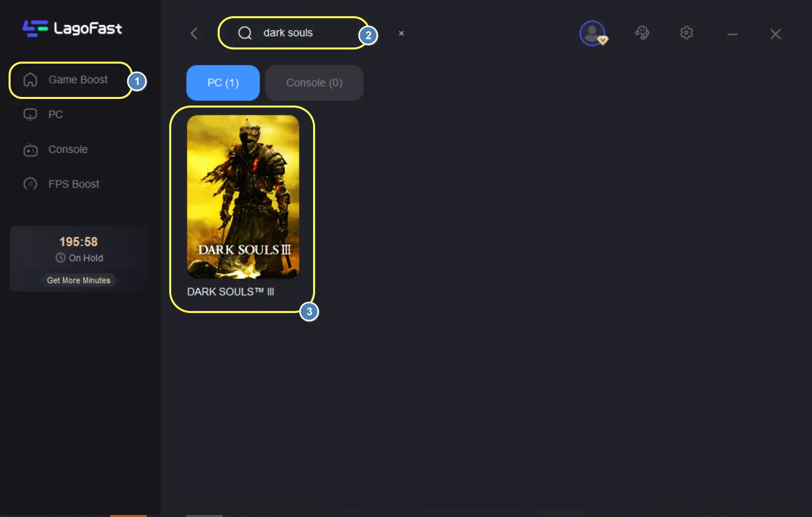This screenshot has height=517, width=812.
Task: Click the DARK SOULS™ III title text
Action: pyautogui.click(x=230, y=292)
